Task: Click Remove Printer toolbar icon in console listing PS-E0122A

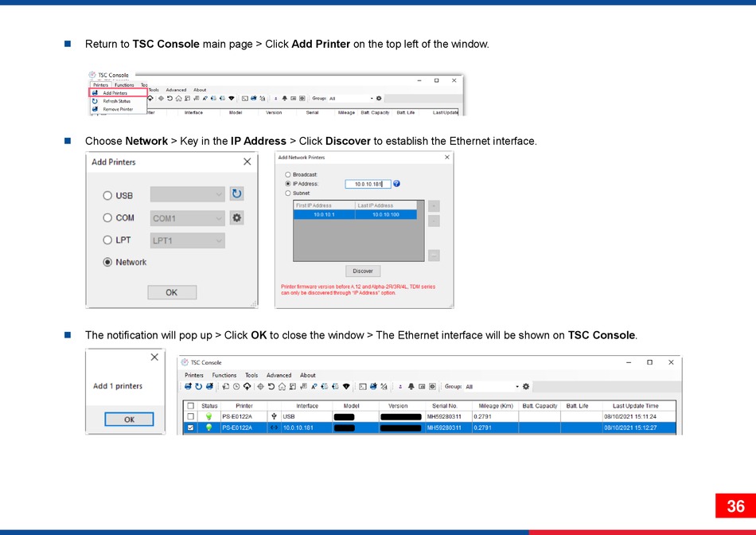Action: coord(209,386)
